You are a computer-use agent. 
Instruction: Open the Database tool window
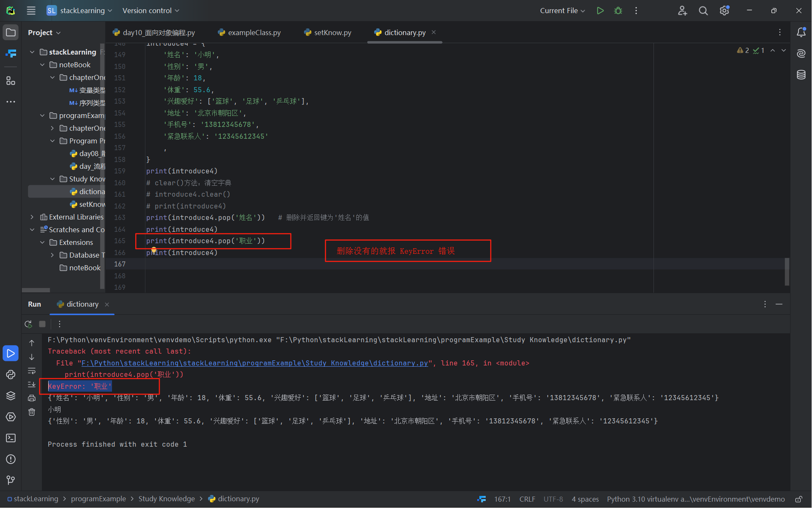tap(801, 75)
